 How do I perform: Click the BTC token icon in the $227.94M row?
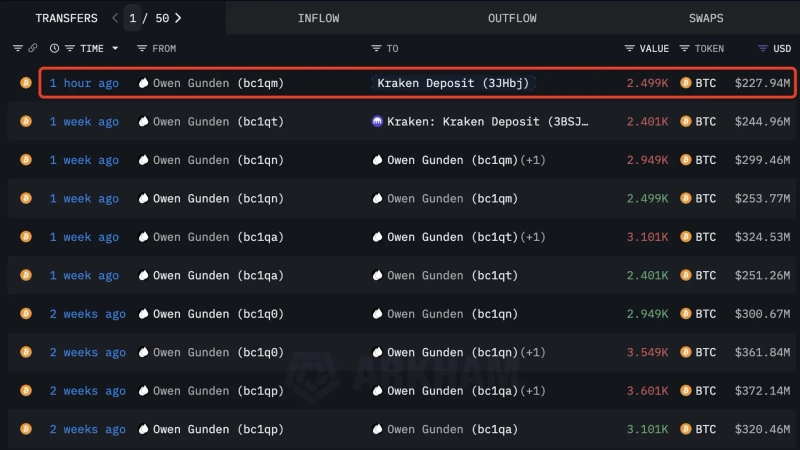click(x=686, y=83)
